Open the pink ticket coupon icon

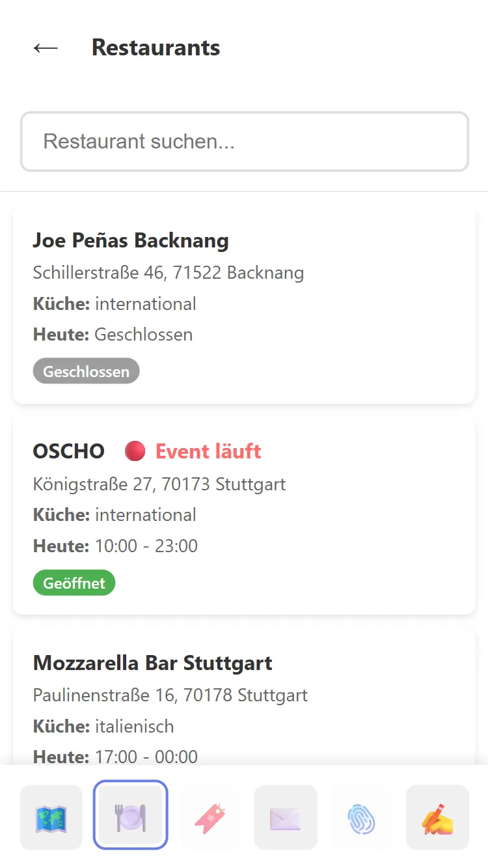210,817
